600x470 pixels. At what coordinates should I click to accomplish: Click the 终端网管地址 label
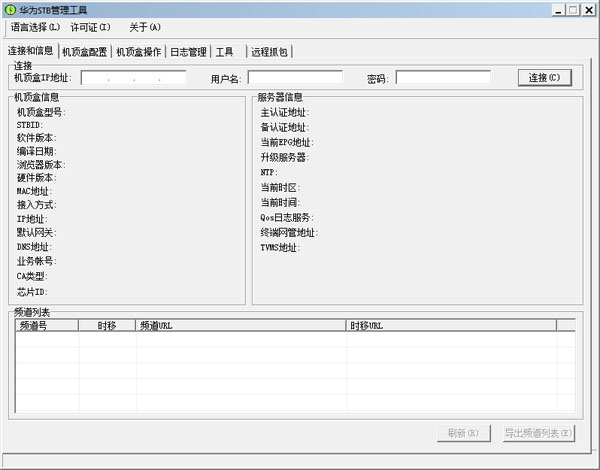290,233
